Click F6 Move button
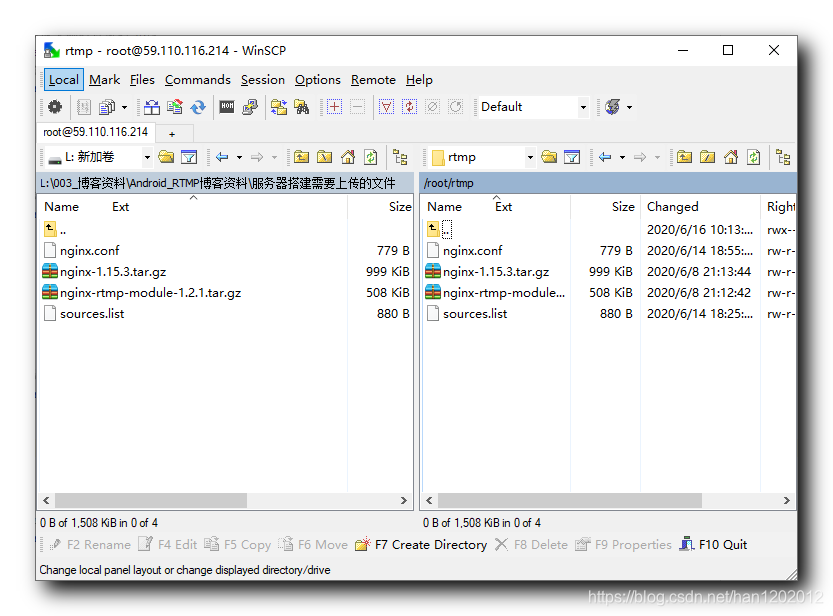 pos(313,545)
